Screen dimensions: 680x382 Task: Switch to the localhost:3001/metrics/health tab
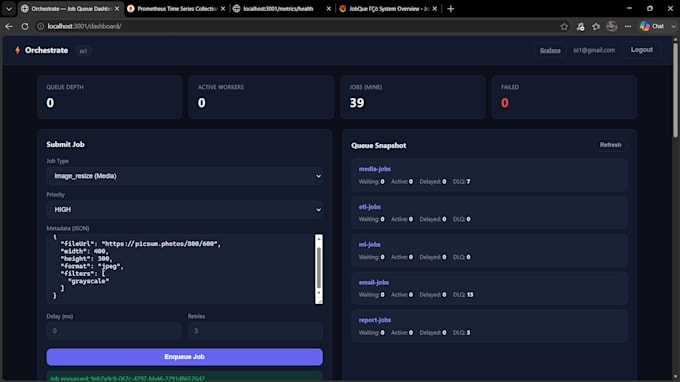tap(278, 9)
